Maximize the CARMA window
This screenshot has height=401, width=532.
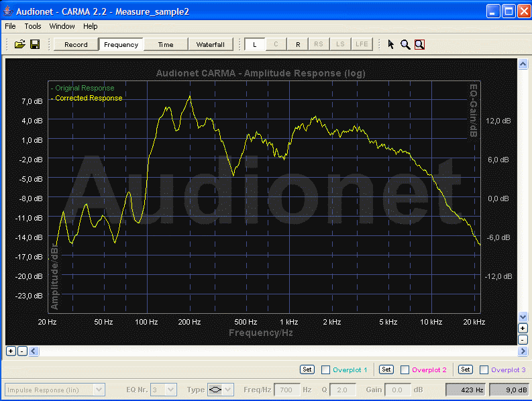(x=509, y=11)
